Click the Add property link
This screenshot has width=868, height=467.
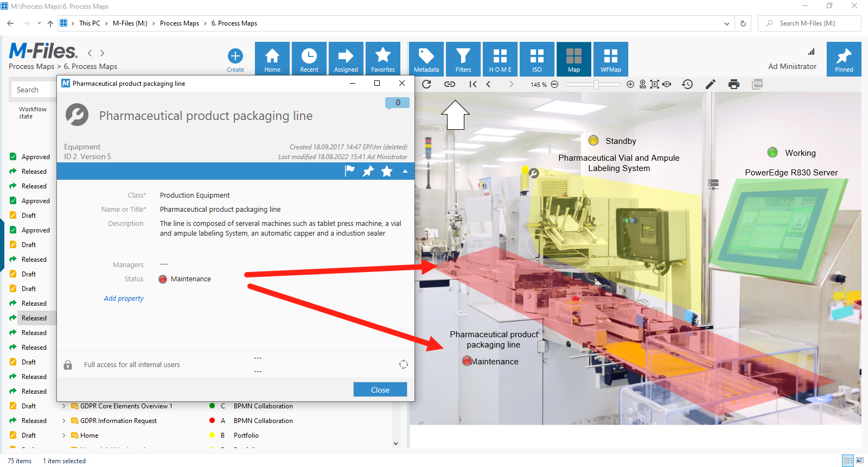click(124, 299)
